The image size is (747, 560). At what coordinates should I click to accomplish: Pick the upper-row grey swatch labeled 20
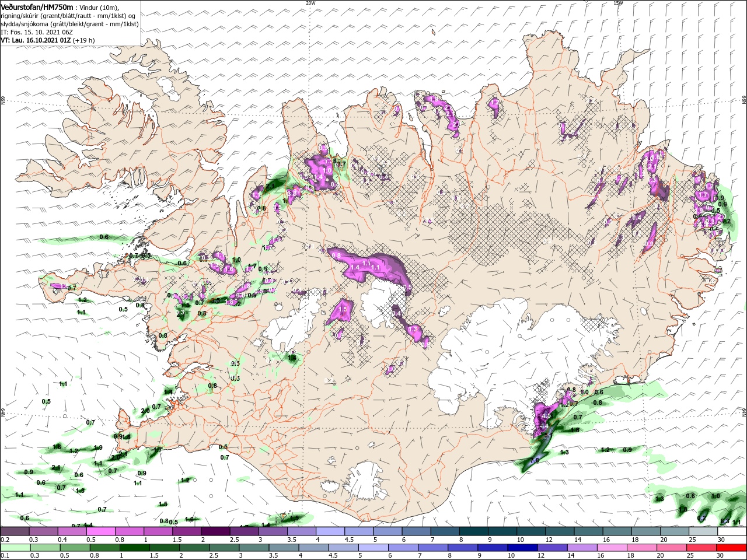click(675, 531)
